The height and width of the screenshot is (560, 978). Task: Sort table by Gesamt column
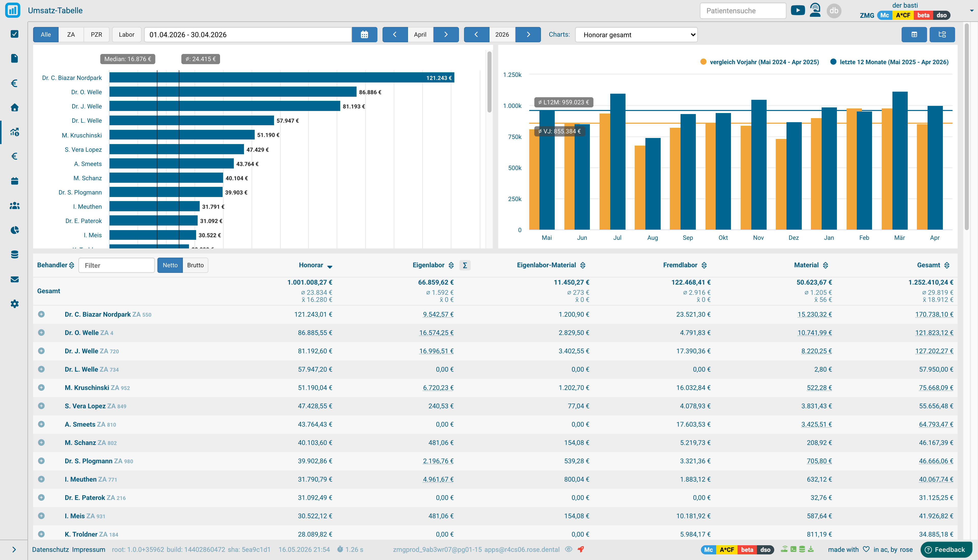(x=933, y=265)
